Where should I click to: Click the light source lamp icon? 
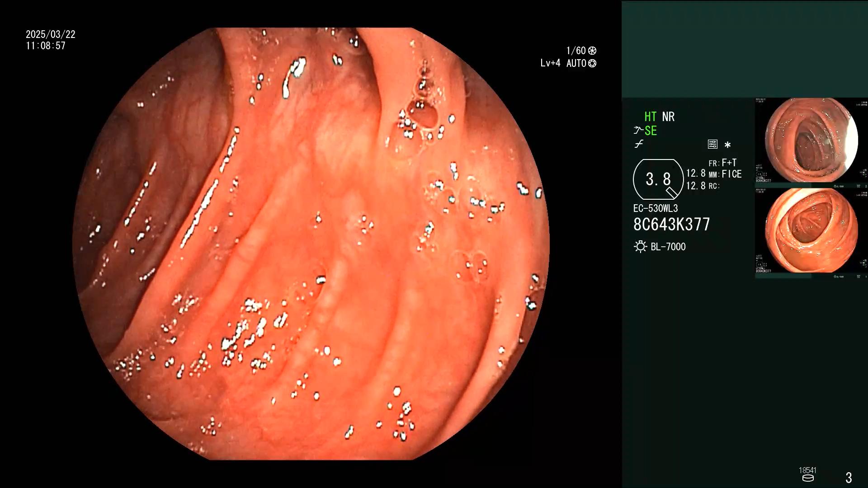pyautogui.click(x=640, y=247)
